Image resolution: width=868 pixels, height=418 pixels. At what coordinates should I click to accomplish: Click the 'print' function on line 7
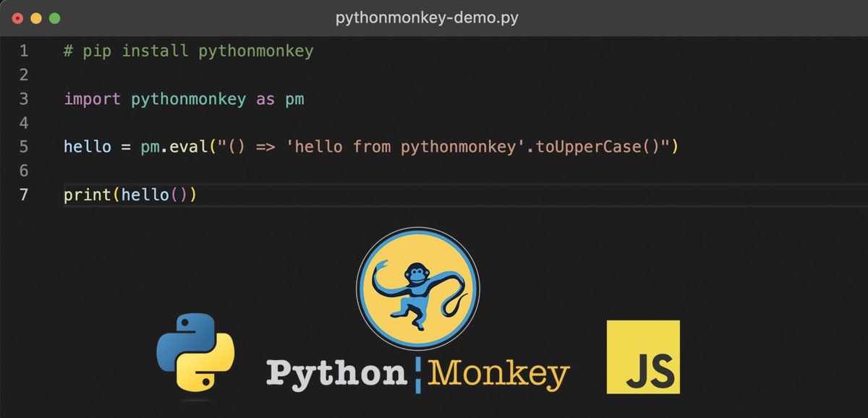tap(88, 195)
